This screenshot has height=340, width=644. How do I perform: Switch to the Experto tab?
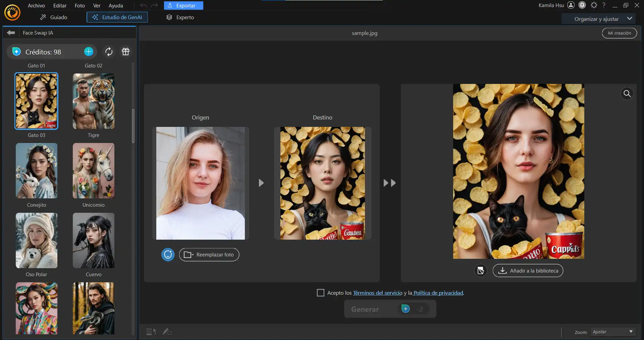click(180, 17)
